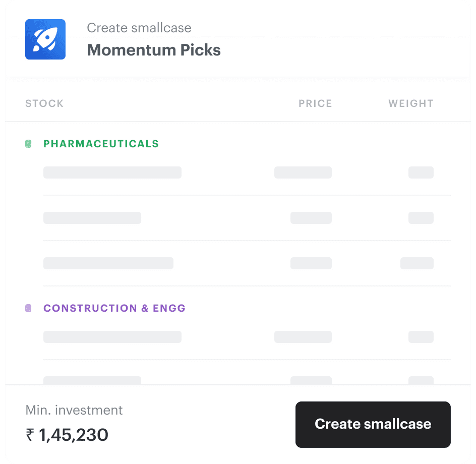The image size is (476, 464).
Task: Click the Create smallcase button
Action: pos(373,424)
